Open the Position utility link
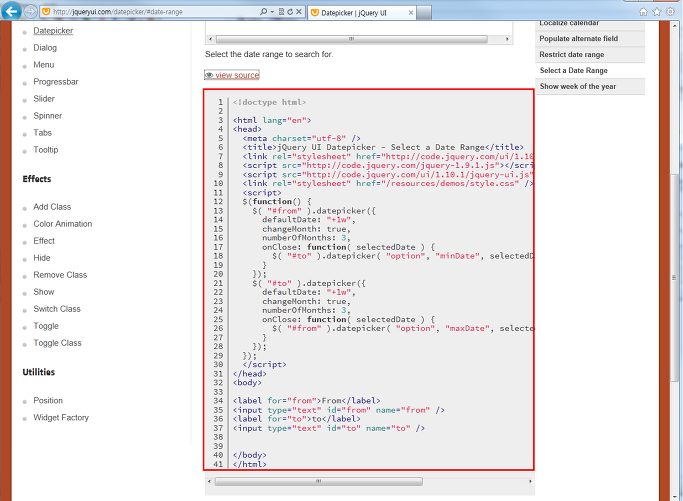 pyautogui.click(x=48, y=400)
